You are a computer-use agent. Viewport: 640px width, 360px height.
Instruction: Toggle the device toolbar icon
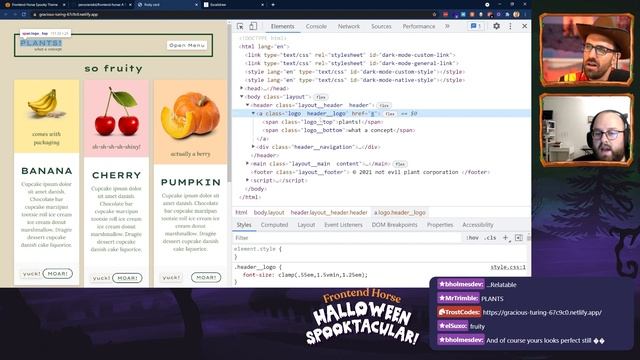(x=253, y=26)
